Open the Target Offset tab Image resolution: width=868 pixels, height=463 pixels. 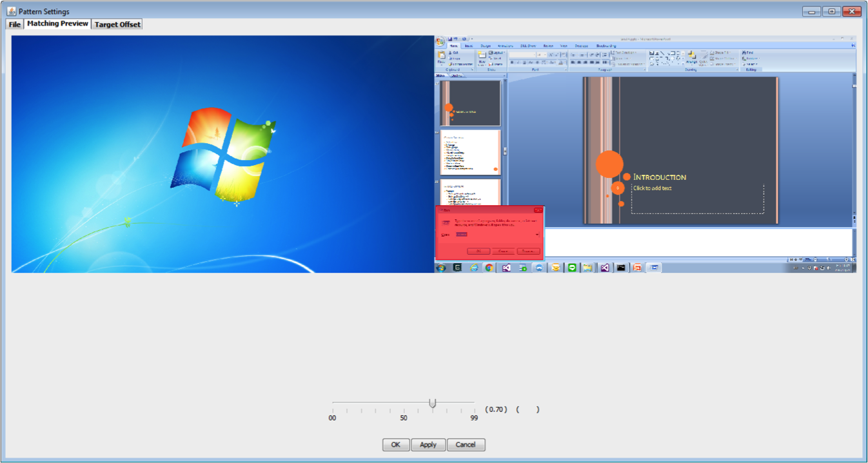pos(117,25)
